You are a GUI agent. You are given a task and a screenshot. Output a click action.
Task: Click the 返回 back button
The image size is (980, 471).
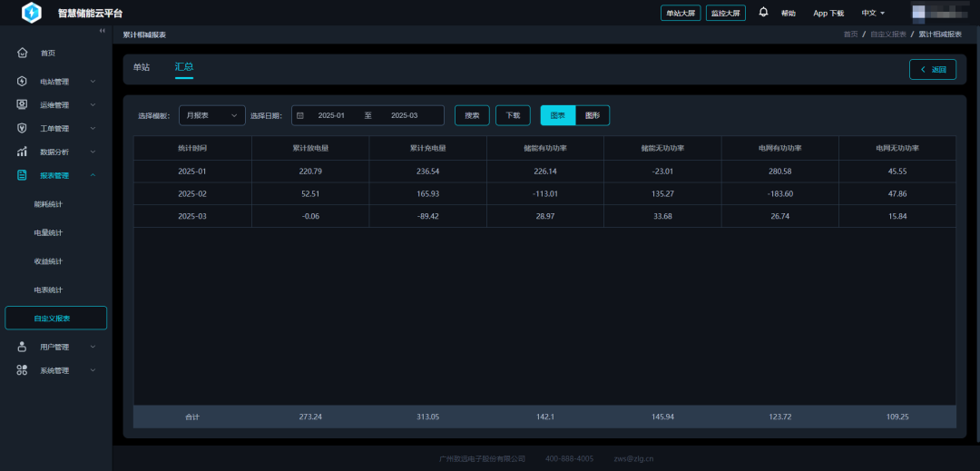coord(932,69)
